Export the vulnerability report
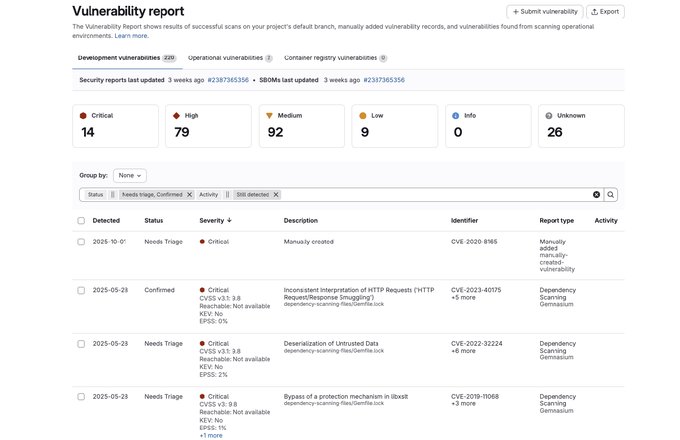This screenshot has height=440, width=680. (x=605, y=12)
